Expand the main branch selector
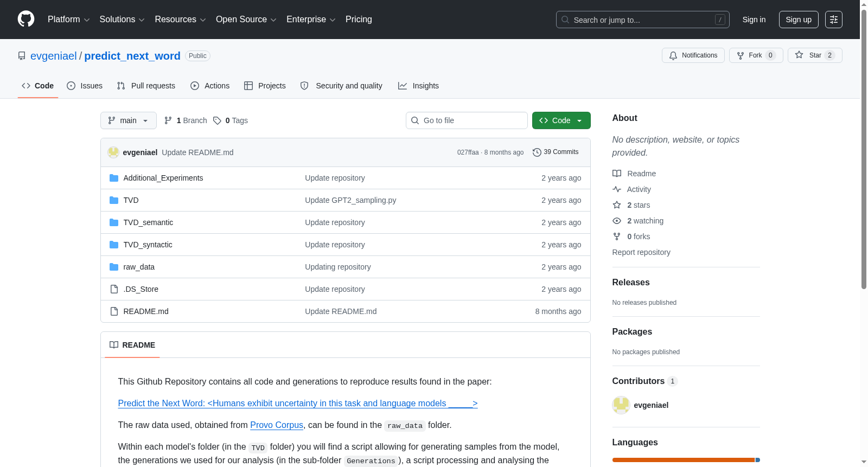 tap(129, 120)
